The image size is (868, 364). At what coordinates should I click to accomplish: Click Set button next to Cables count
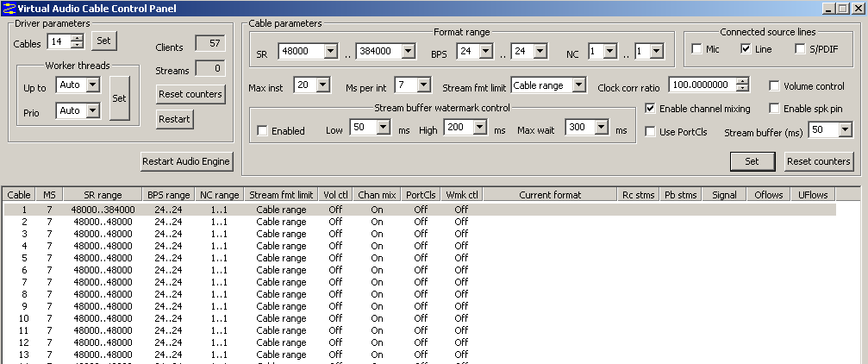click(104, 41)
